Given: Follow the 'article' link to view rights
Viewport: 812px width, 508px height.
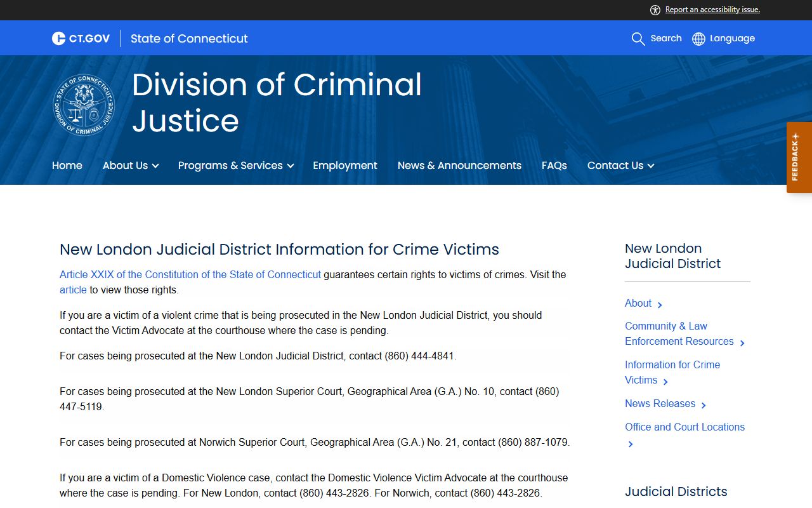Looking at the screenshot, I should click(73, 290).
